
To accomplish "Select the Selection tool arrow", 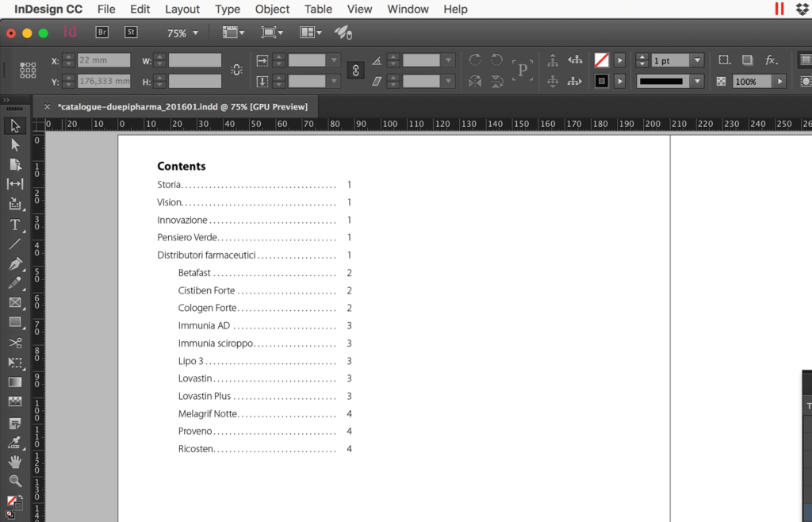I will click(x=15, y=126).
